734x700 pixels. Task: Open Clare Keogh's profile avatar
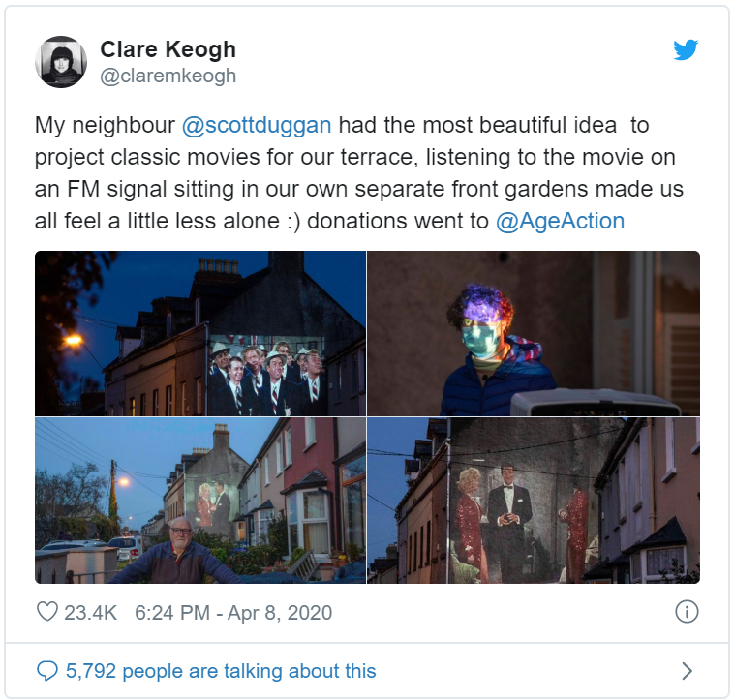tap(61, 62)
